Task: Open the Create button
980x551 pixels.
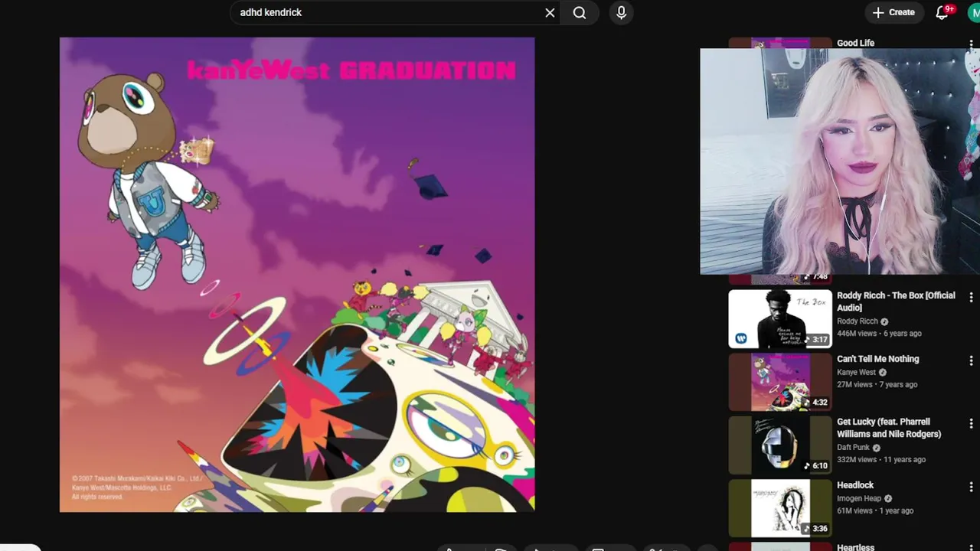Action: 894,12
